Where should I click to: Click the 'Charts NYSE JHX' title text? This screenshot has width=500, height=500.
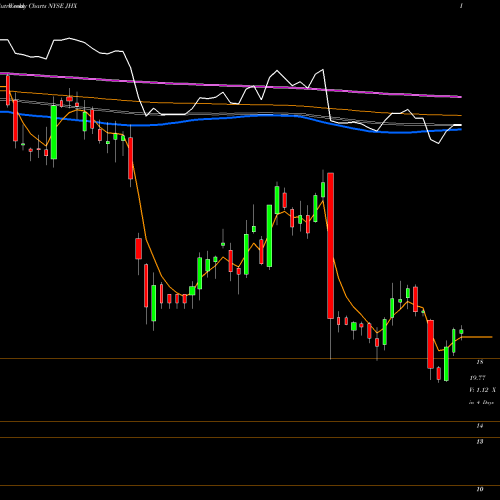[x=52, y=6]
